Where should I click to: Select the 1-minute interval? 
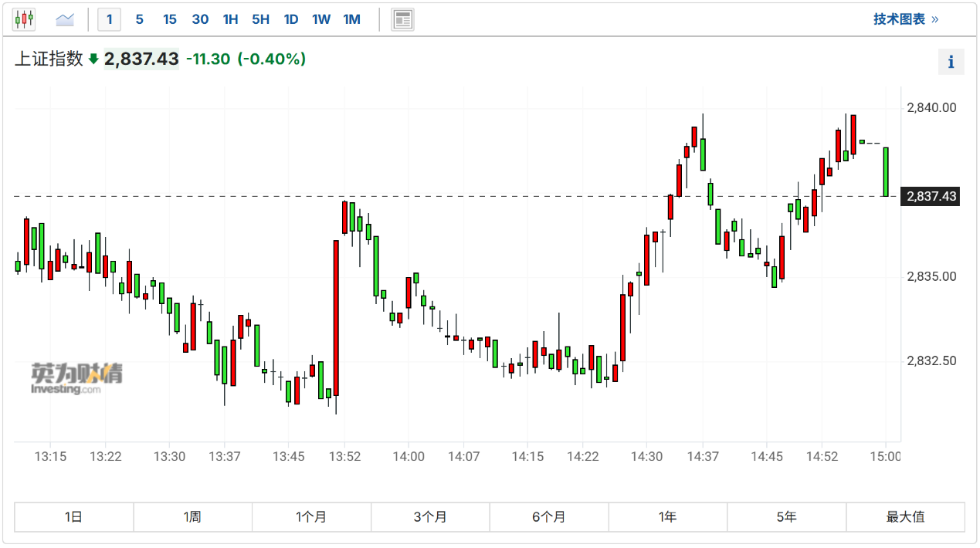tap(109, 19)
